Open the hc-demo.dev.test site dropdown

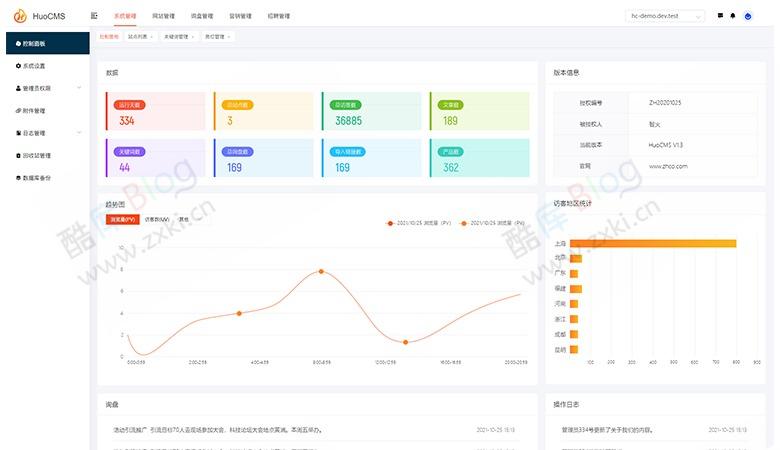click(x=665, y=16)
